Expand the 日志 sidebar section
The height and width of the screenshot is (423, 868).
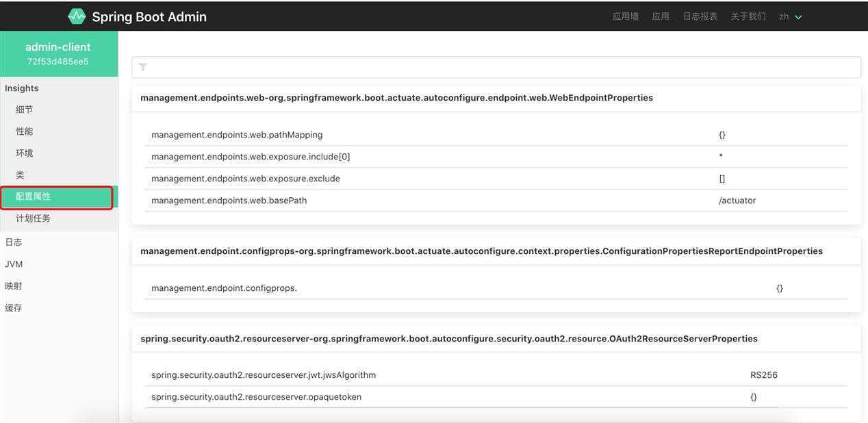[14, 242]
